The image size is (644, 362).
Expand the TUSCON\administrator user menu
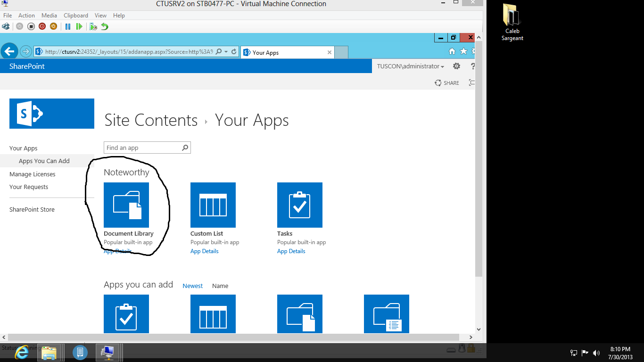coord(411,66)
